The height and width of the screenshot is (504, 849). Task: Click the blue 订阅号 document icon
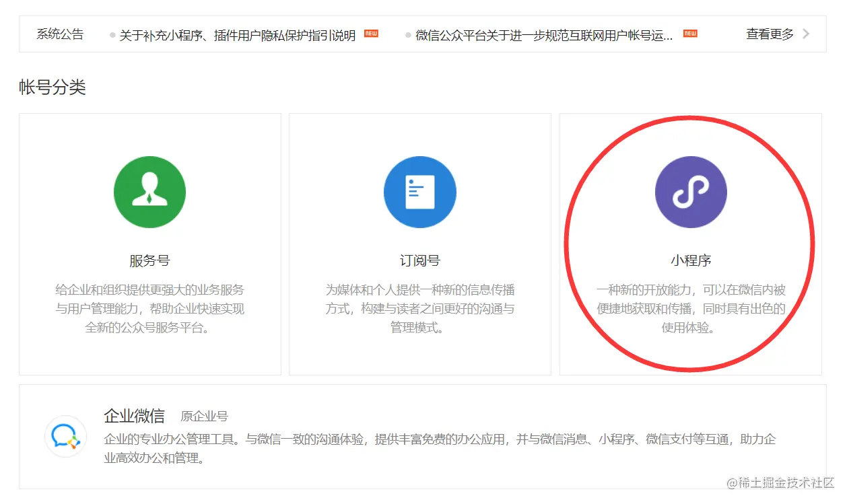tap(420, 192)
